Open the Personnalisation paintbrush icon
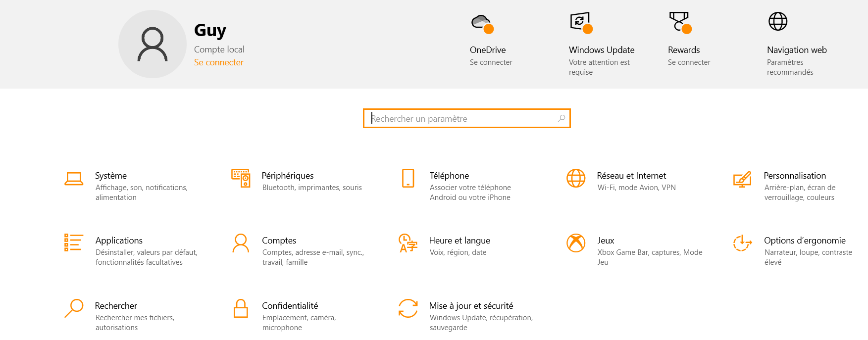 742,179
